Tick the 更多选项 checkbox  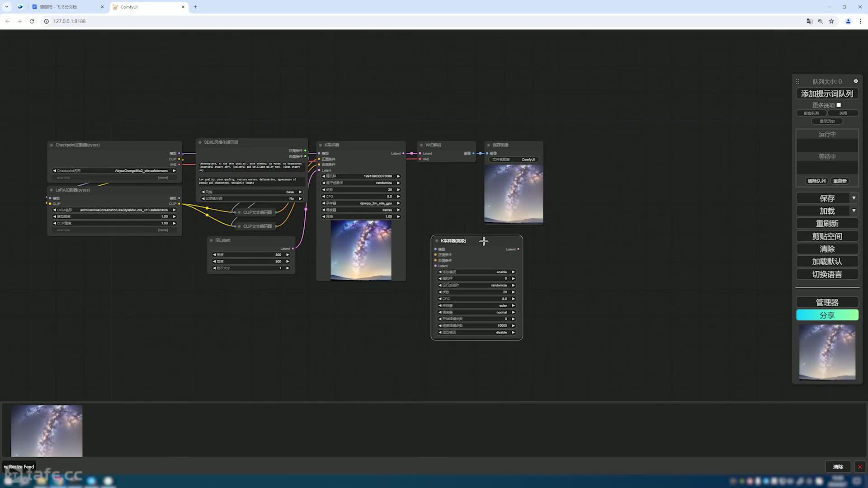tap(839, 105)
